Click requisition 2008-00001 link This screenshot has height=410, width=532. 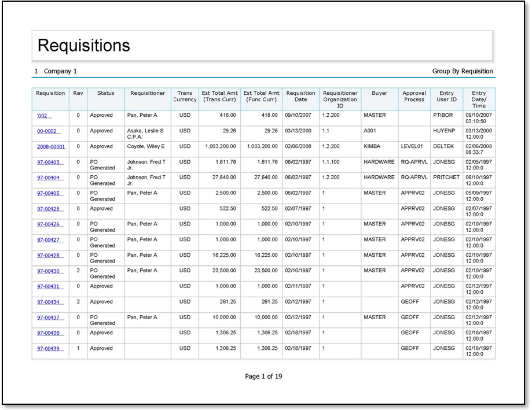tap(51, 147)
